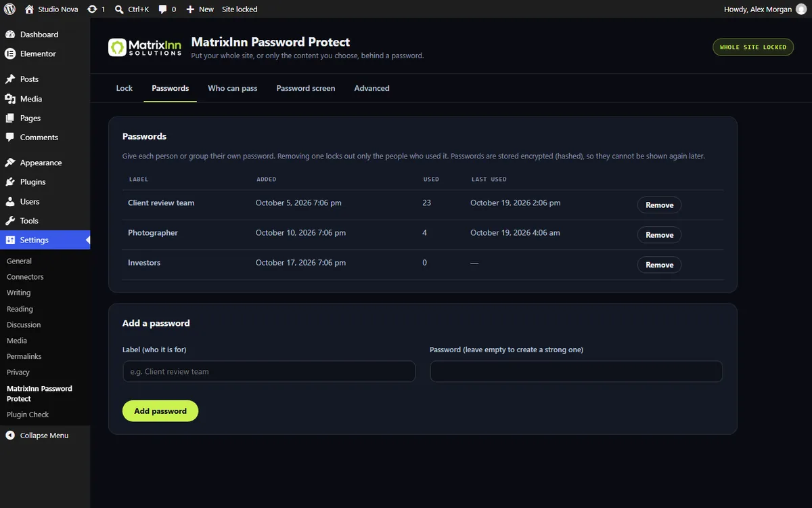Screen dimensions: 812x508
Task: Open Discussion settings submenu
Action: tap(24, 325)
